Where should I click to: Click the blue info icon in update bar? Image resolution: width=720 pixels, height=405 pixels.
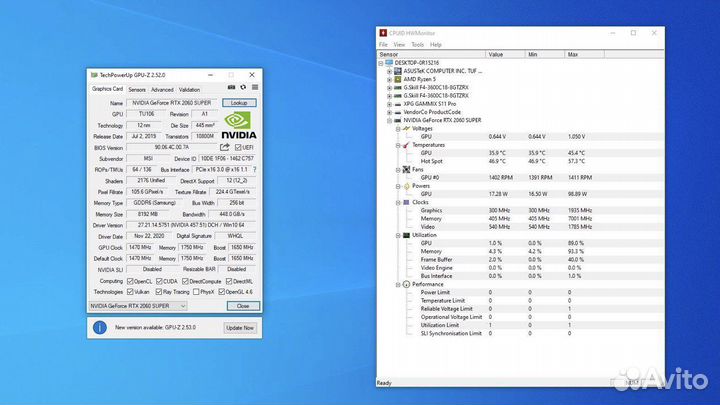coord(100,327)
